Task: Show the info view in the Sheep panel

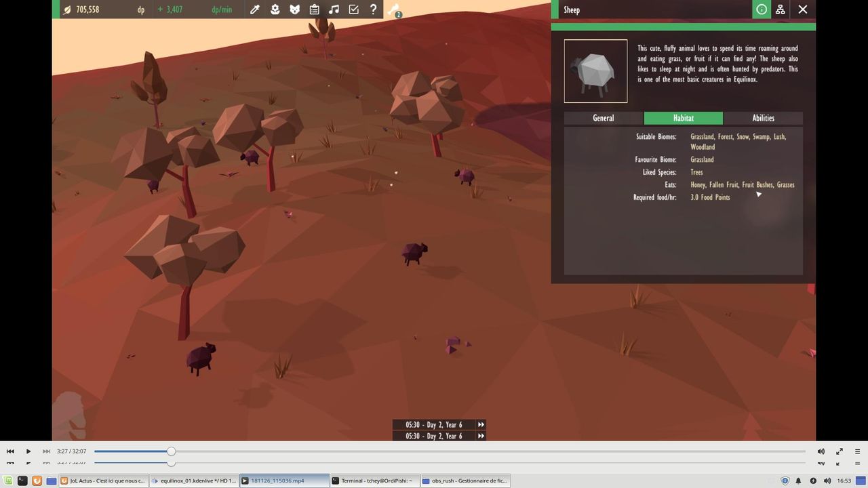Action: [x=762, y=9]
